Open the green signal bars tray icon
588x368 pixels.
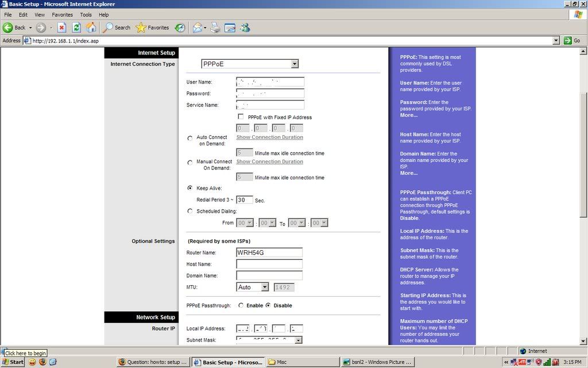(547, 362)
